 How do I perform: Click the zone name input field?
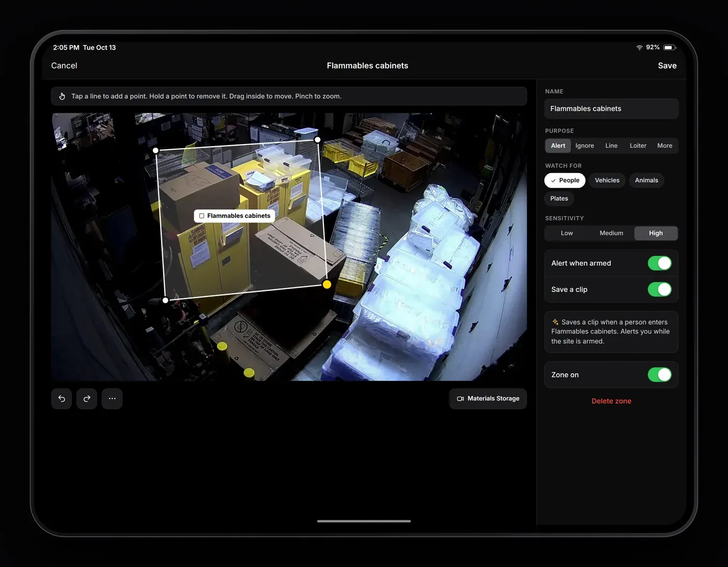[612, 109]
